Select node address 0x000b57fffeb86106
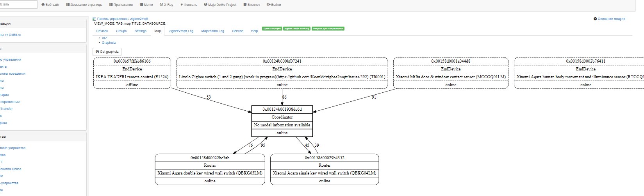644x196 pixels. click(x=132, y=61)
